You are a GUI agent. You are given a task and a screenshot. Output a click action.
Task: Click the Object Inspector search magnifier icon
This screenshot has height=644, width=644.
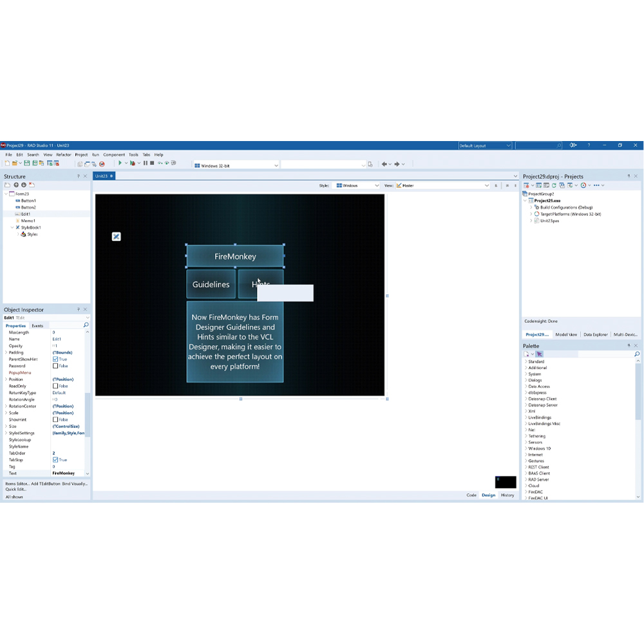click(86, 325)
